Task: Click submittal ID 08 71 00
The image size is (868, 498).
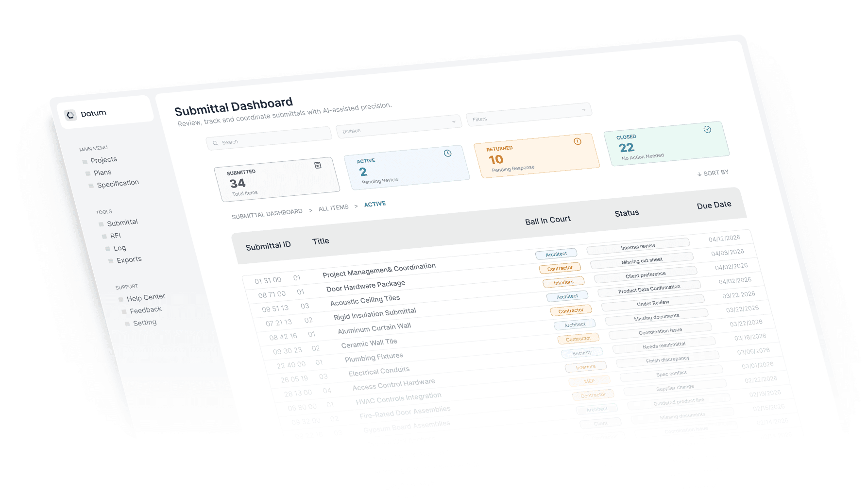Action: [272, 294]
